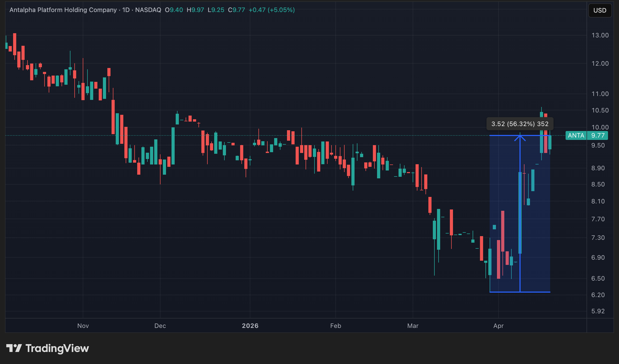Click the Antalpha Platform Holding Company title
Screen dimensions: 619x364
pos(63,10)
